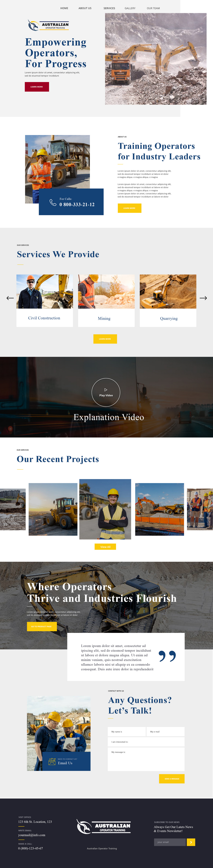Viewport: 213px width, 868px height.
Task: Click the red LEARN MORE hero button
Action: click(37, 87)
